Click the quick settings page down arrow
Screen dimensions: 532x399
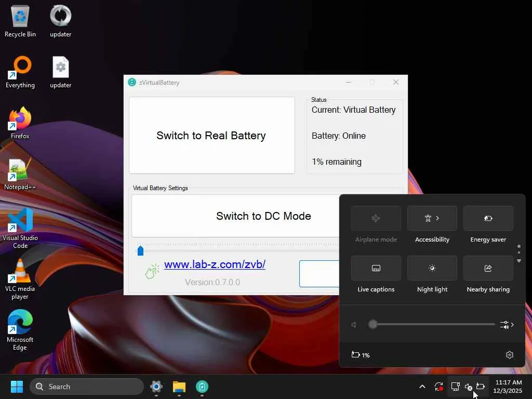pos(519,261)
